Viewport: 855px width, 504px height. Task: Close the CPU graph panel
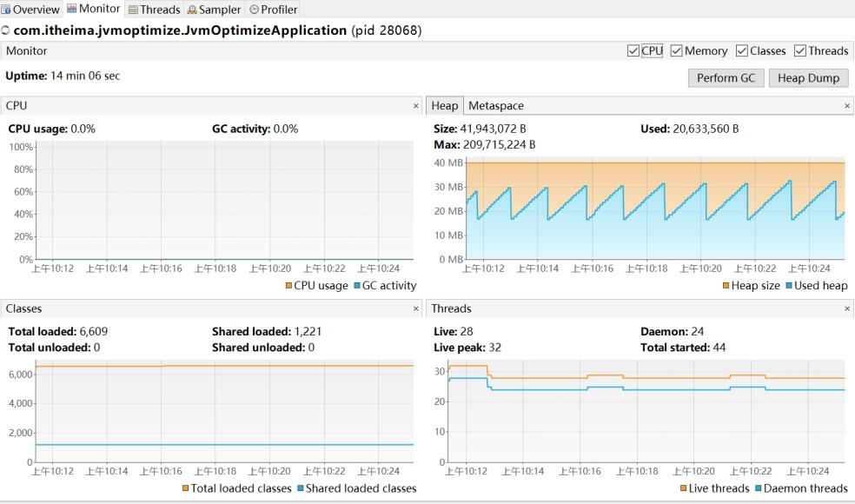(415, 106)
